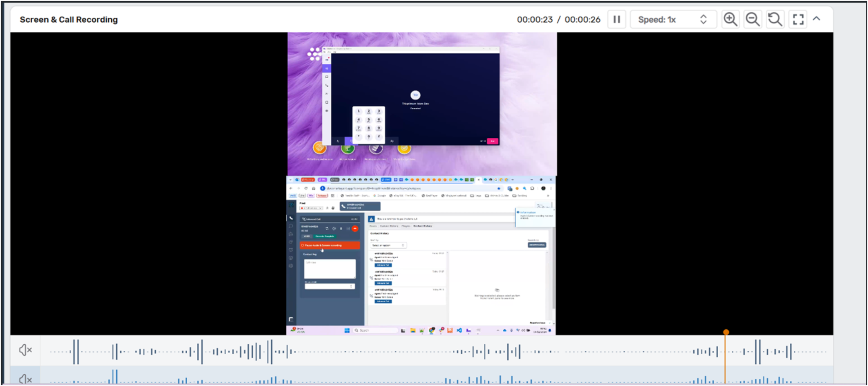Enter fullscreen mode for the recording
Viewport: 868px width, 386px height.
tap(797, 19)
